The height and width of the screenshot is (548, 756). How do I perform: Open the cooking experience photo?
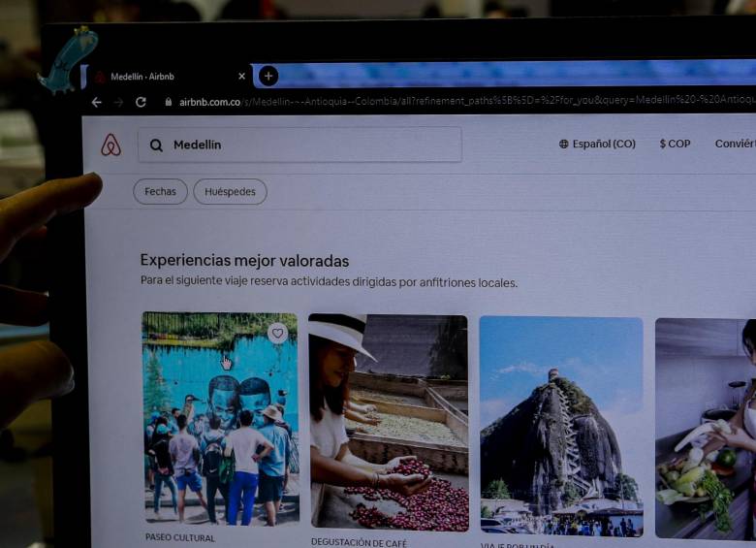click(706, 429)
